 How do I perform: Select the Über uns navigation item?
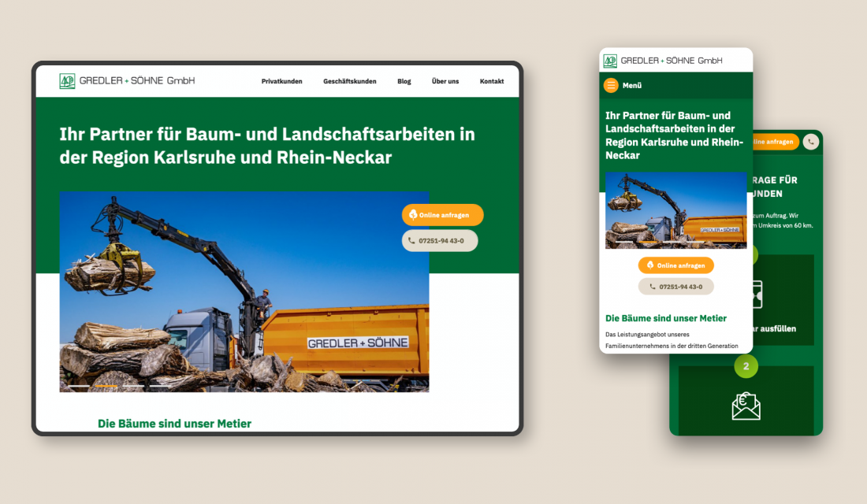pyautogui.click(x=445, y=81)
